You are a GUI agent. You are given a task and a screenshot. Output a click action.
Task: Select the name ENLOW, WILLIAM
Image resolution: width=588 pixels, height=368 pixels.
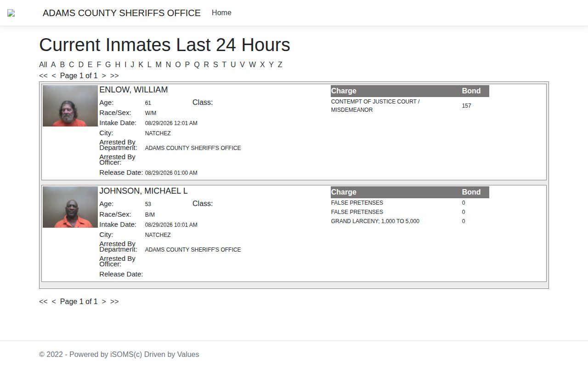[x=134, y=90]
